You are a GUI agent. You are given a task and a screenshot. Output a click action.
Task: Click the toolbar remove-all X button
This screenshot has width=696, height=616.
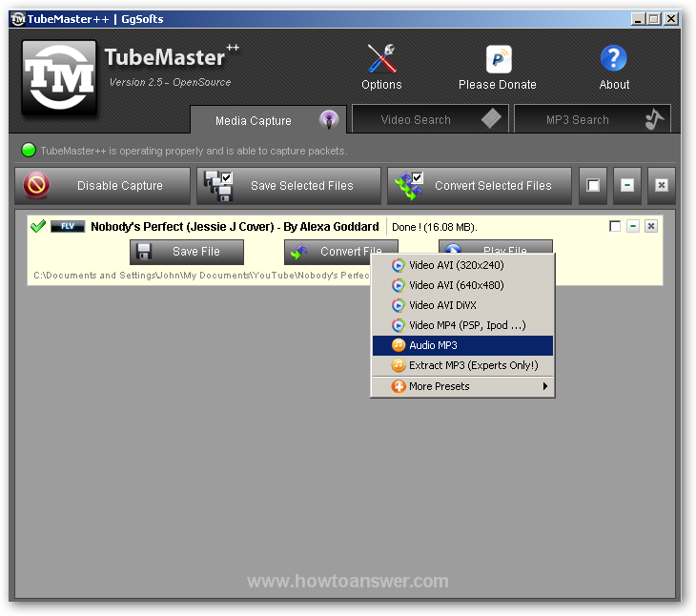(x=662, y=186)
